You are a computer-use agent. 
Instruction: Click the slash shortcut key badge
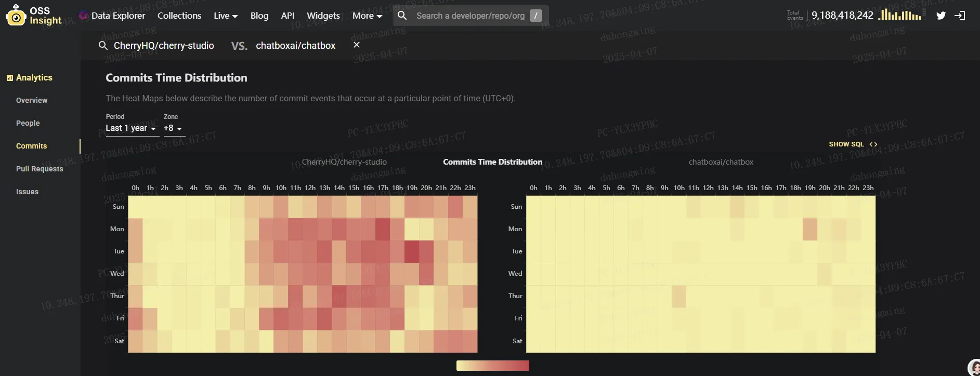click(x=535, y=16)
